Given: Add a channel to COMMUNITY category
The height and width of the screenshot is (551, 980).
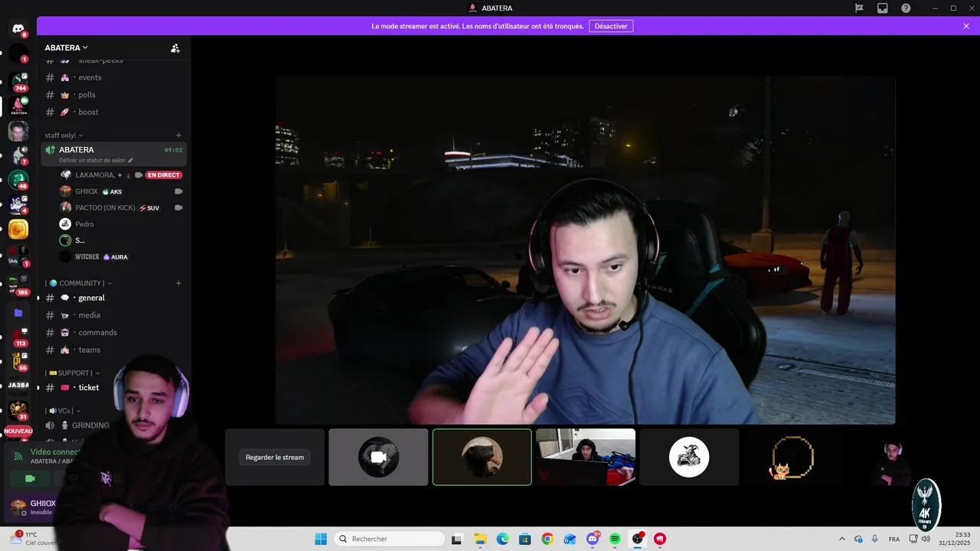Looking at the screenshot, I should tap(178, 283).
